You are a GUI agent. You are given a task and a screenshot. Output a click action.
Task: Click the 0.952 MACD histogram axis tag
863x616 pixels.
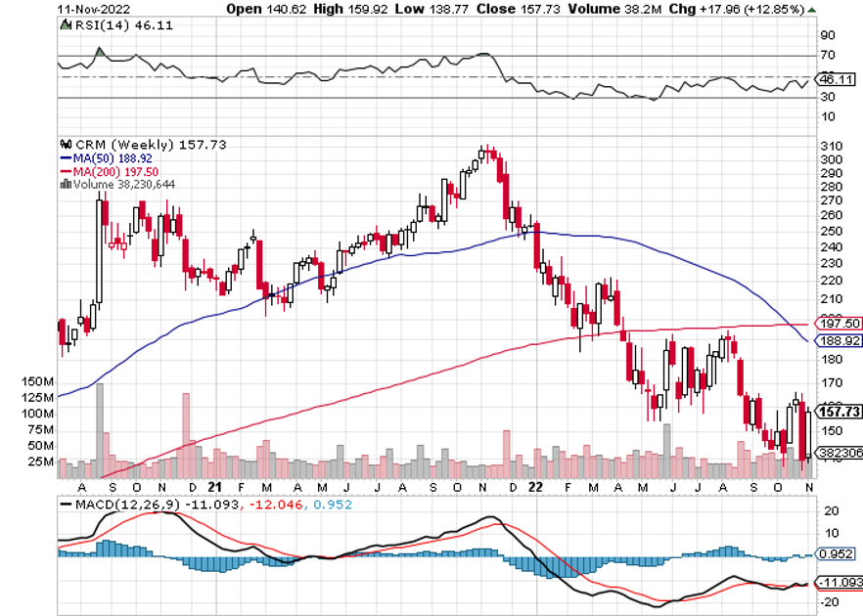835,554
